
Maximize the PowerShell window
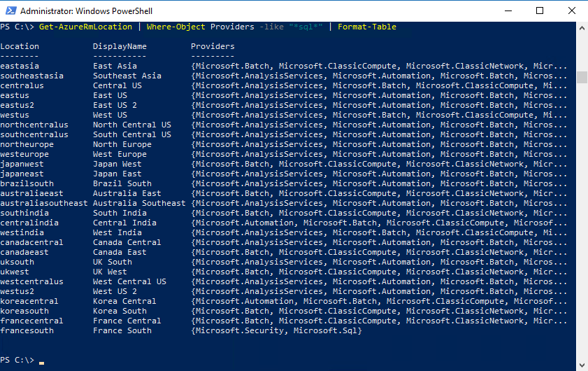pos(540,11)
